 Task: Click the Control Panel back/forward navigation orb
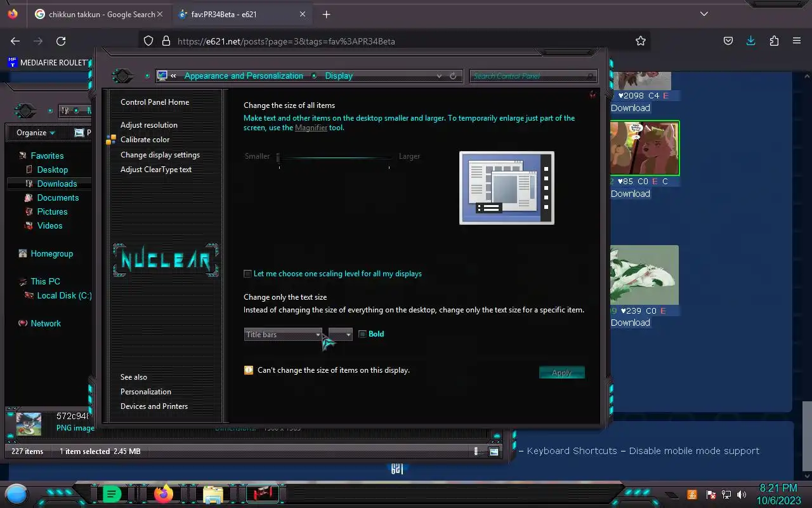[123, 76]
